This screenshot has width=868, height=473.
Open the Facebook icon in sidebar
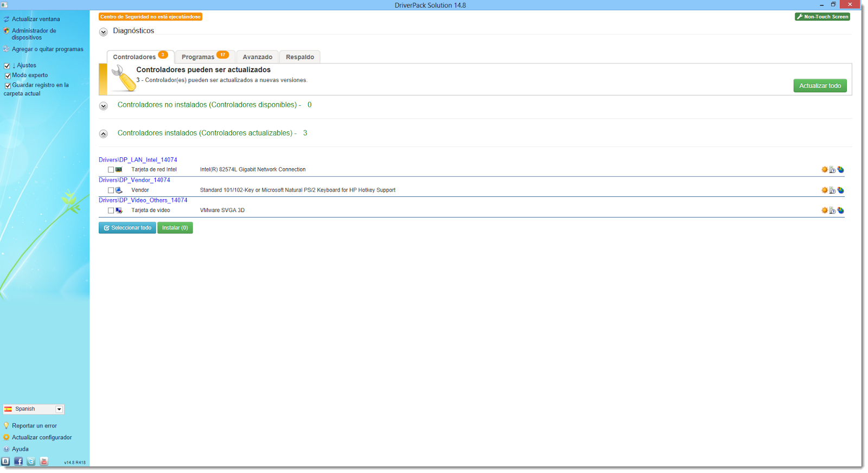tap(18, 461)
